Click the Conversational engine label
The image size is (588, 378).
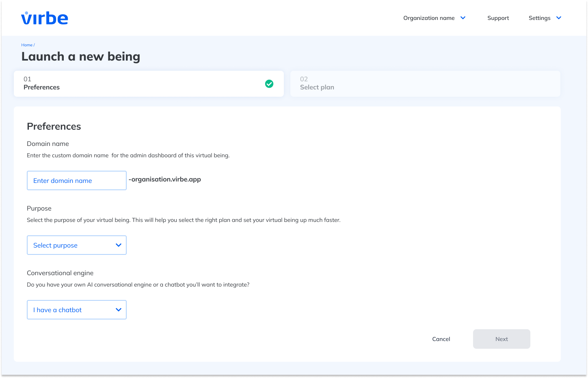point(60,273)
